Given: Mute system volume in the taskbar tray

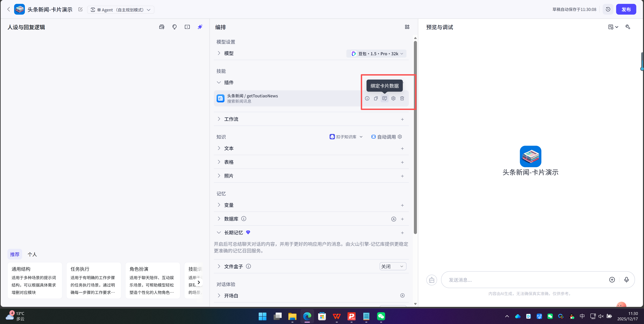Looking at the screenshot, I should pyautogui.click(x=601, y=316).
